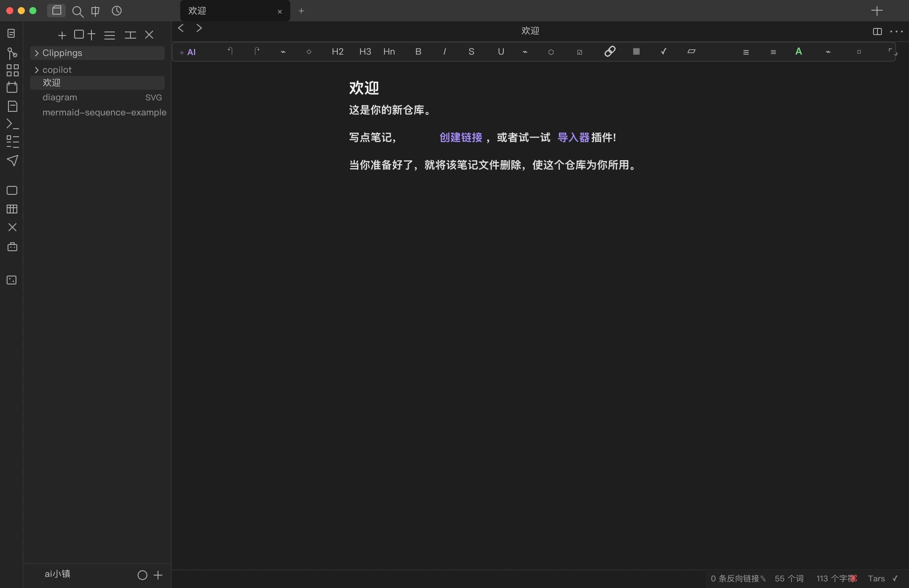Image resolution: width=909 pixels, height=588 pixels.
Task: Expand the copilot folder
Action: tap(97, 70)
